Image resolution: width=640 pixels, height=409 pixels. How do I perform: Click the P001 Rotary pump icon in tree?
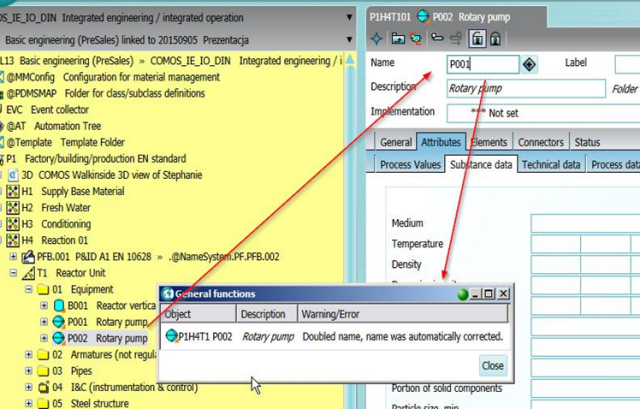point(58,322)
